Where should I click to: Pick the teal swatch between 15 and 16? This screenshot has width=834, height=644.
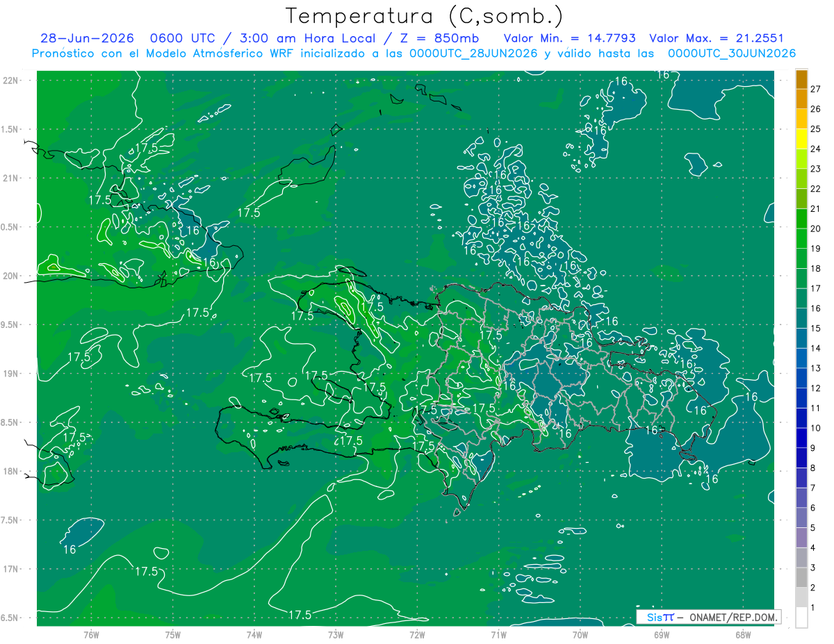[801, 318]
